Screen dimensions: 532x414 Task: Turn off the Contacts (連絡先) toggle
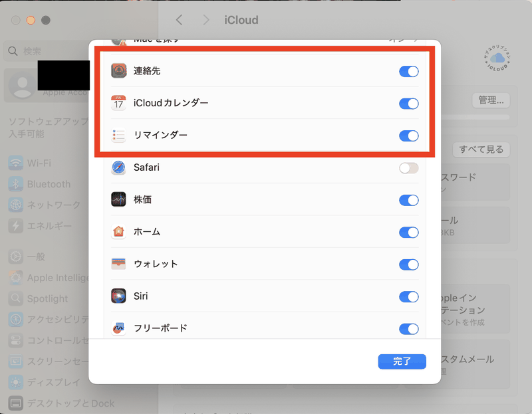pos(409,72)
